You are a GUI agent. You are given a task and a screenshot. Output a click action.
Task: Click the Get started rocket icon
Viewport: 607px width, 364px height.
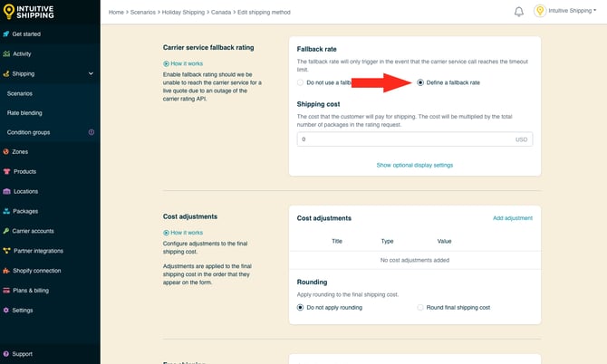(x=6, y=34)
